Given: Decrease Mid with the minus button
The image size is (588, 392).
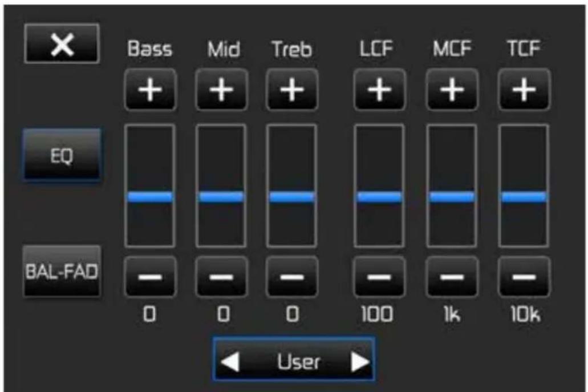Looking at the screenshot, I should coord(222,277).
